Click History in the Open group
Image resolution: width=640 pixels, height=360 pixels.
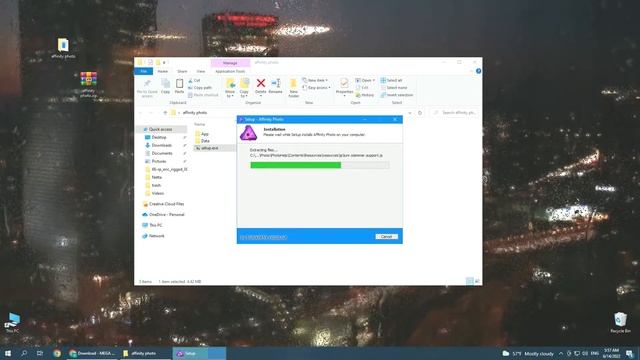(364, 95)
